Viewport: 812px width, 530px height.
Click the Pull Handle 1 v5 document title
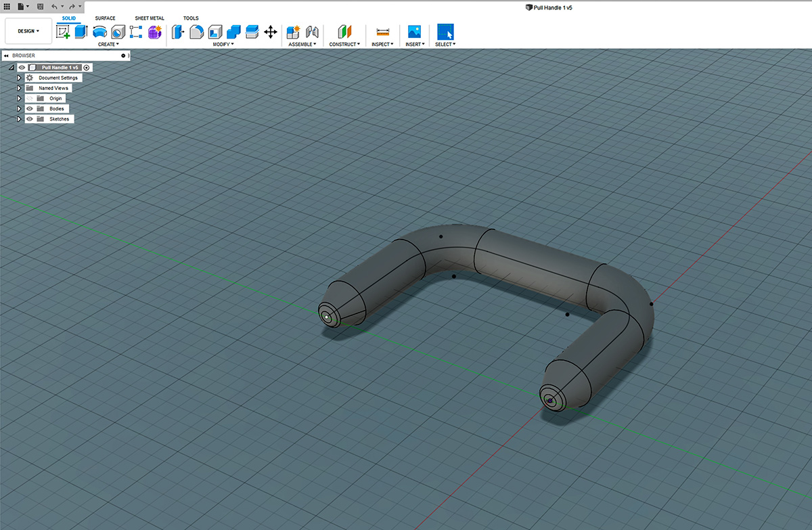pos(554,7)
